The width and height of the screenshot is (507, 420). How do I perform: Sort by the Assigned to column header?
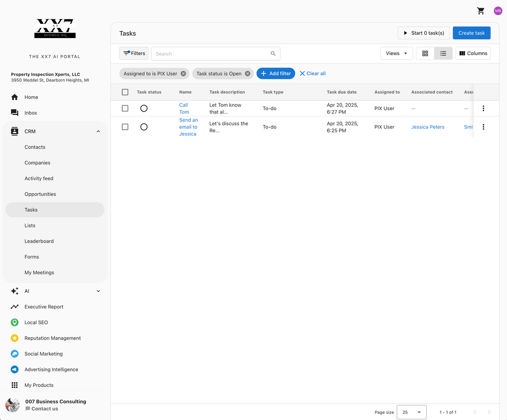pos(387,92)
